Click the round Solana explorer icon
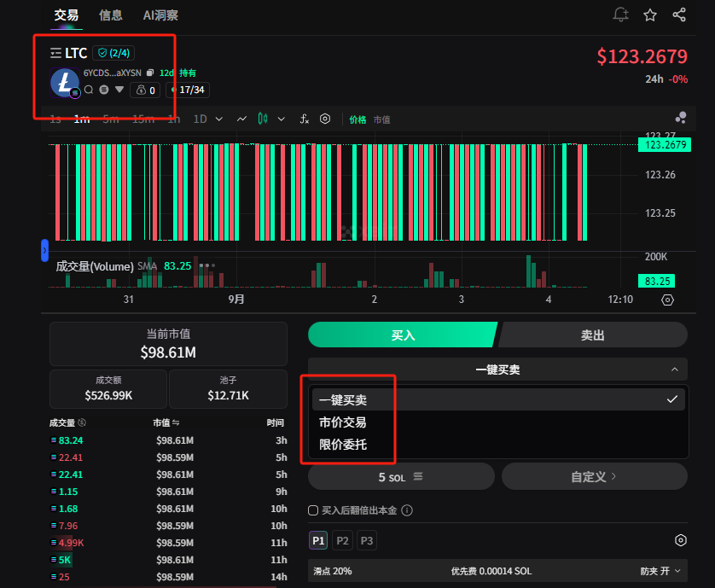The image size is (715, 588). click(x=104, y=90)
